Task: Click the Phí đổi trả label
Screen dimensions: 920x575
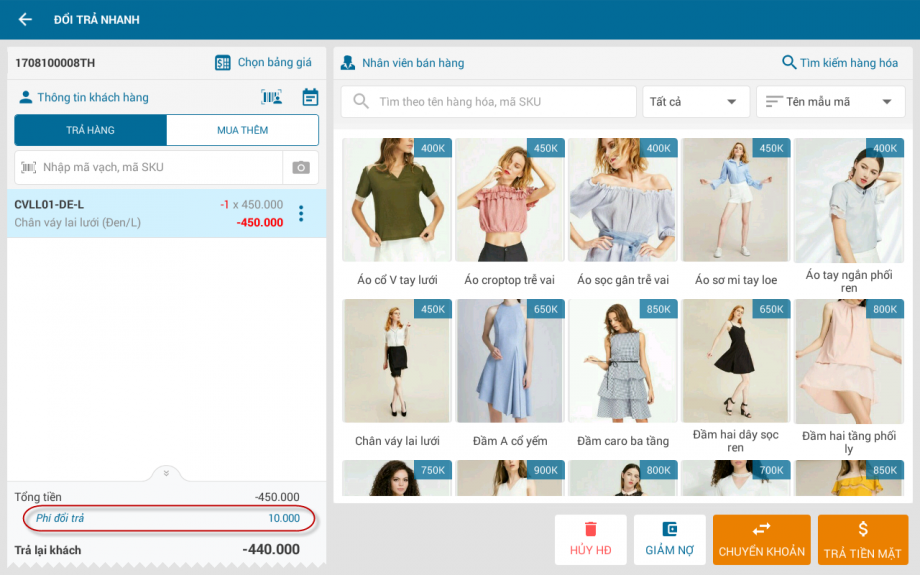Action: pyautogui.click(x=60, y=519)
